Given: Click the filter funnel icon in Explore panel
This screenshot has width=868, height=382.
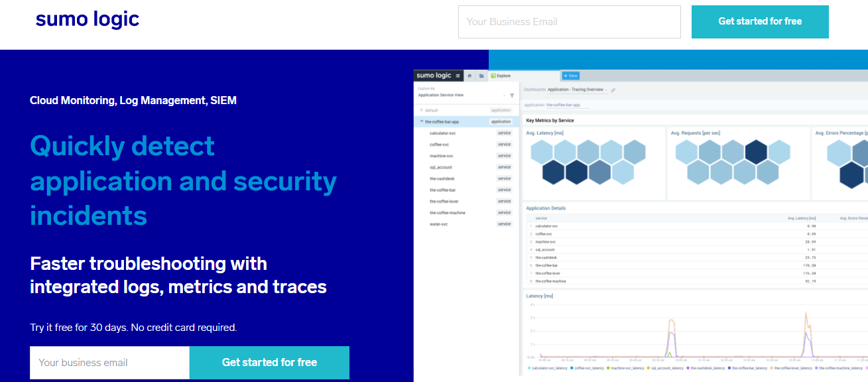Looking at the screenshot, I should click(x=512, y=95).
